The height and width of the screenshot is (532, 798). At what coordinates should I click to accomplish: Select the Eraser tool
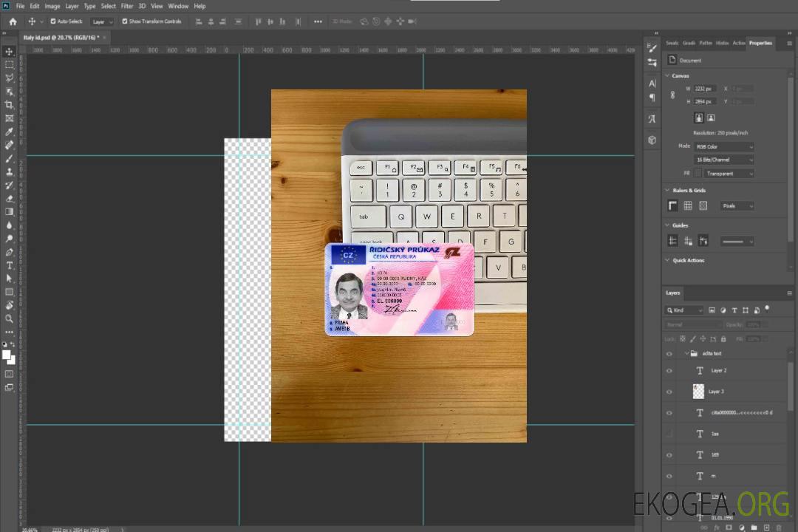[x=9, y=199]
